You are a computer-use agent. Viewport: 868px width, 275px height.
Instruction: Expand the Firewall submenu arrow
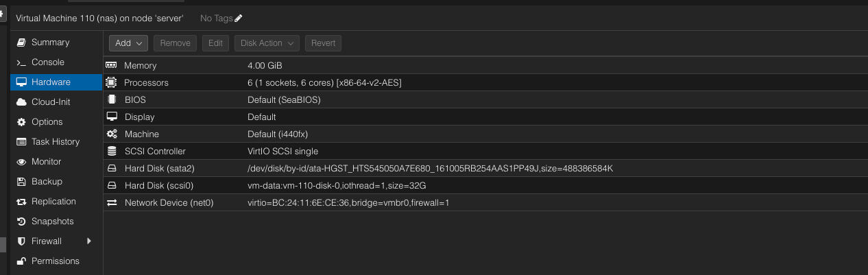(88, 241)
